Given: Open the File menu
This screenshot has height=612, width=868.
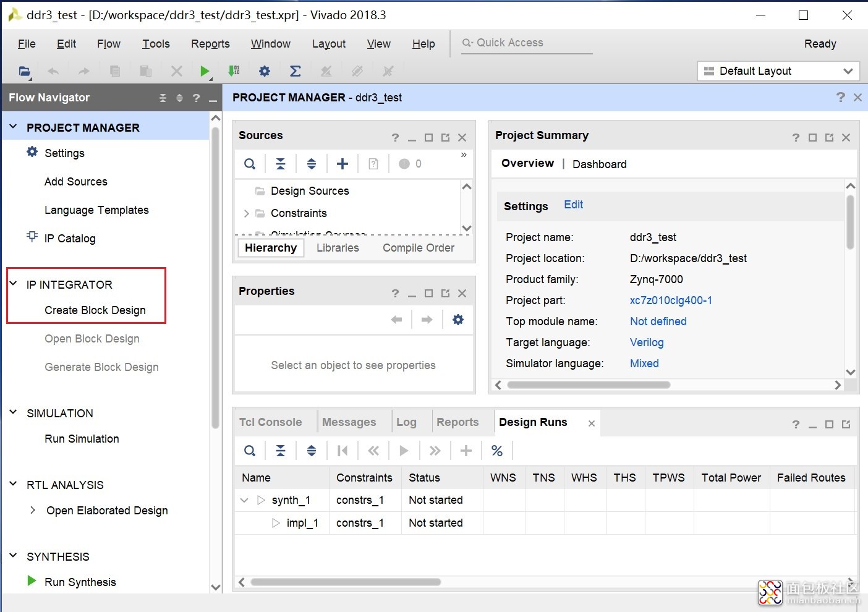Looking at the screenshot, I should 27,44.
